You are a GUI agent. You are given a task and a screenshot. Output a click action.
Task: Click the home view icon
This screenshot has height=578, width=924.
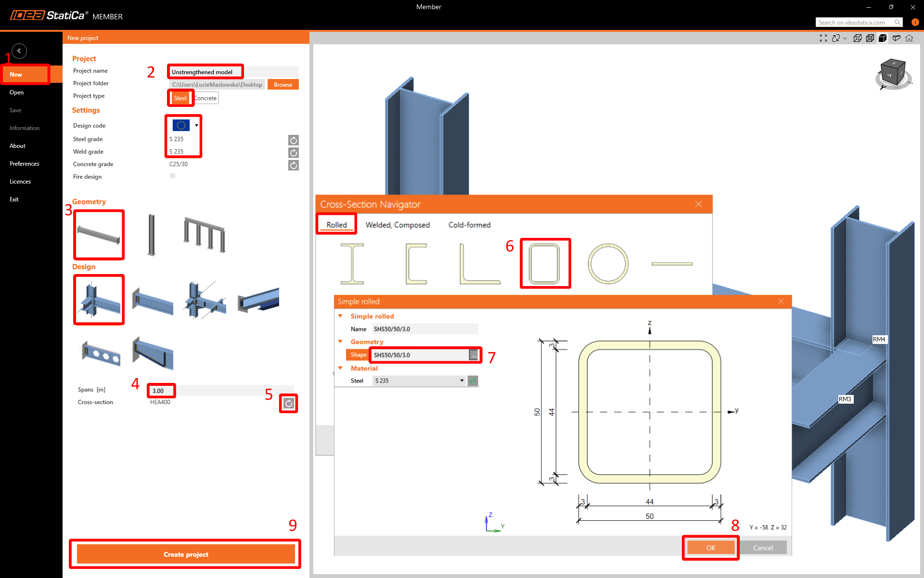pyautogui.click(x=909, y=38)
